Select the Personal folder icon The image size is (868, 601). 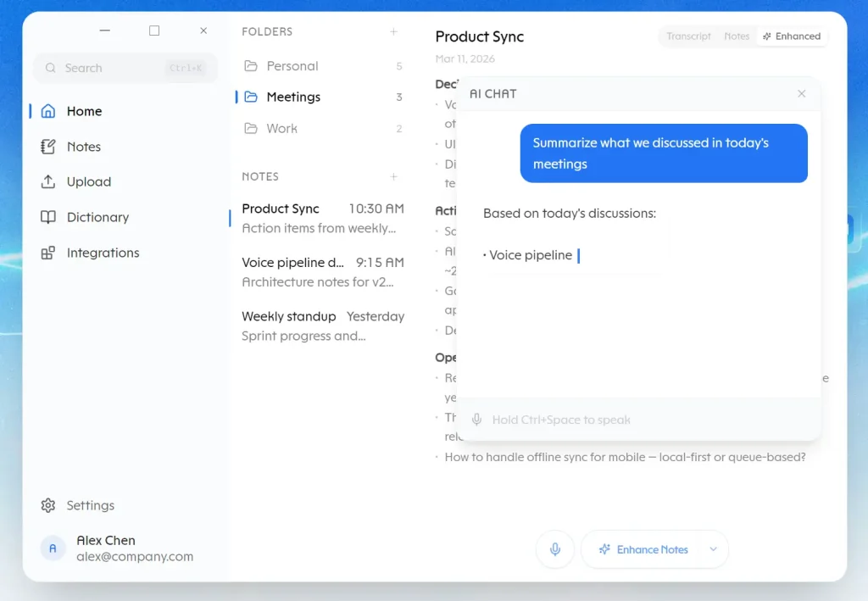click(x=251, y=66)
